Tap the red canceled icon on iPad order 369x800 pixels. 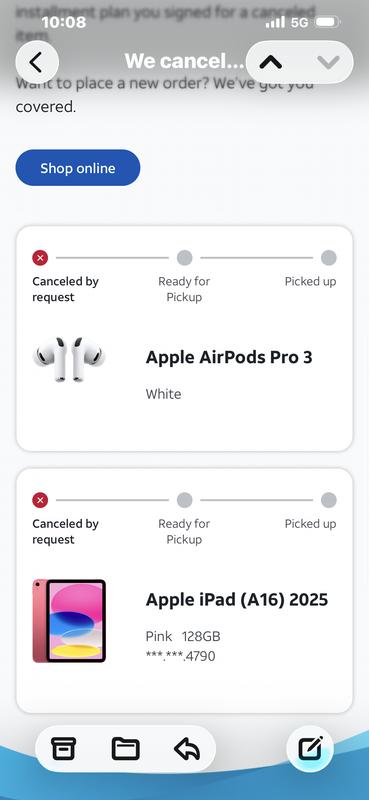(40, 500)
